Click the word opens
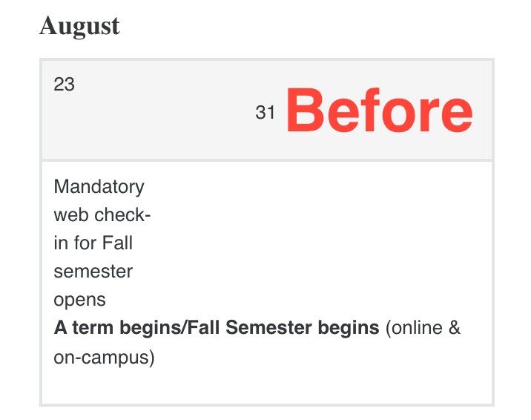Screen dimensions: 531x420 [79, 300]
